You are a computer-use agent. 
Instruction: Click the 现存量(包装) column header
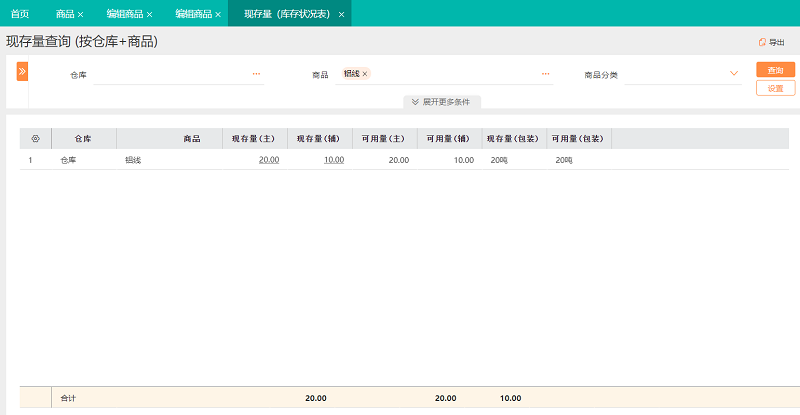[x=513, y=139]
